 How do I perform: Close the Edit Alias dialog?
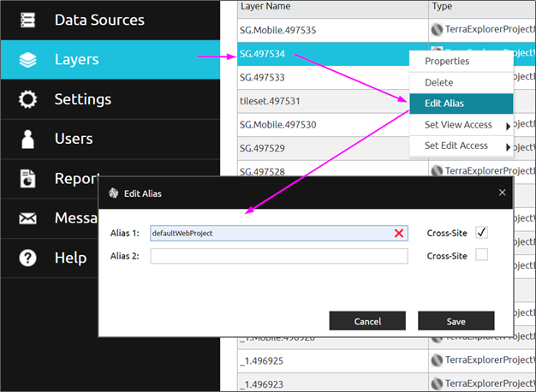coord(502,193)
